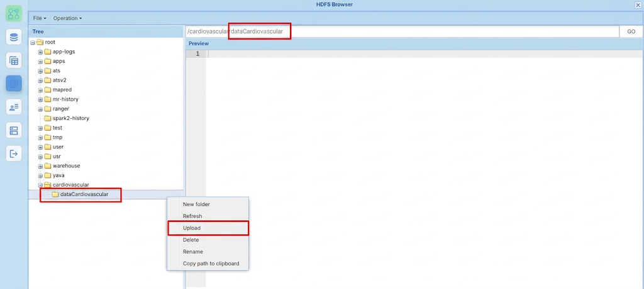Open the workflow icon in sidebar

point(14,14)
